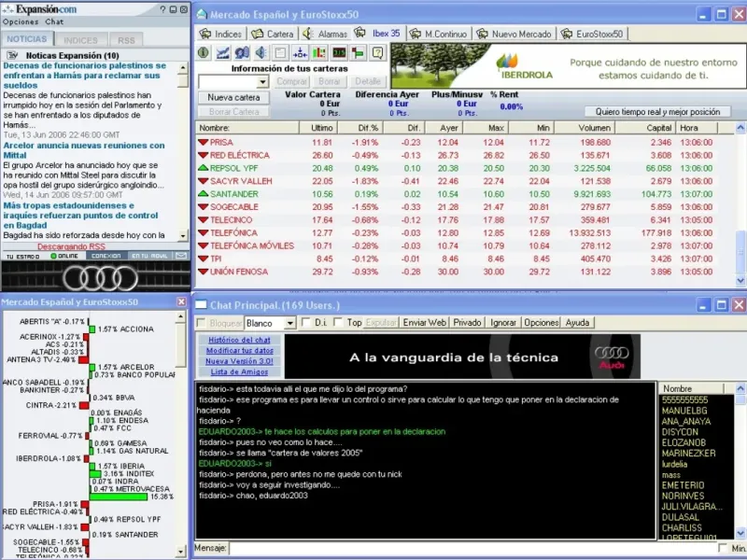The height and width of the screenshot is (560, 747).
Task: Click the stock table scroll-down arrow
Action: pos(740,281)
